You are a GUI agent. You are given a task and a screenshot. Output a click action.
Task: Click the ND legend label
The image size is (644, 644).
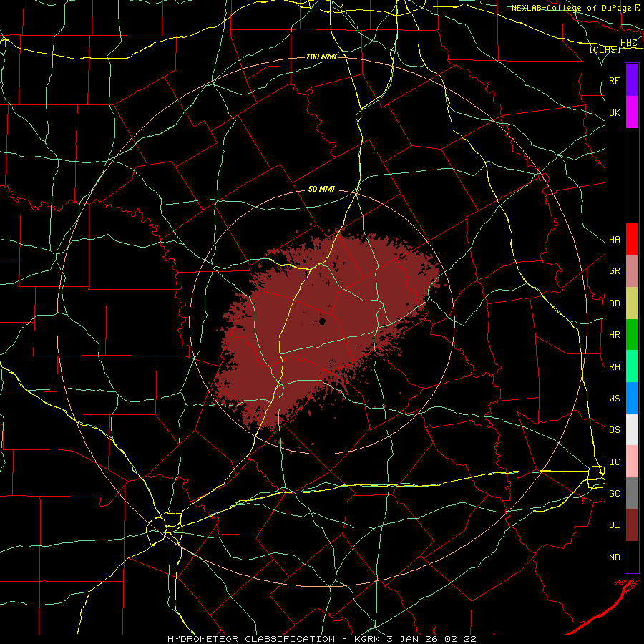[x=615, y=557]
